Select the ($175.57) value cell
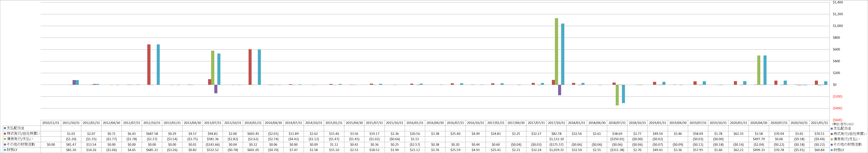This screenshot has width=868, height=153. [x=556, y=145]
